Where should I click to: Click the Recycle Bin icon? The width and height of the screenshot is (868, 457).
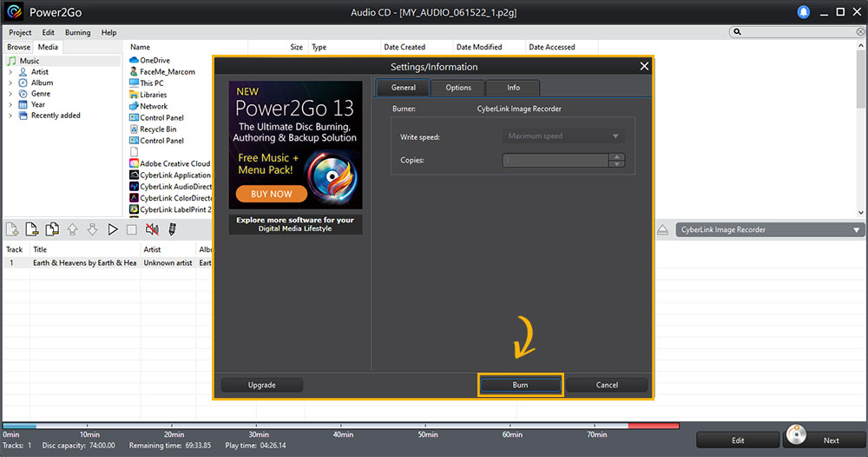(x=134, y=129)
